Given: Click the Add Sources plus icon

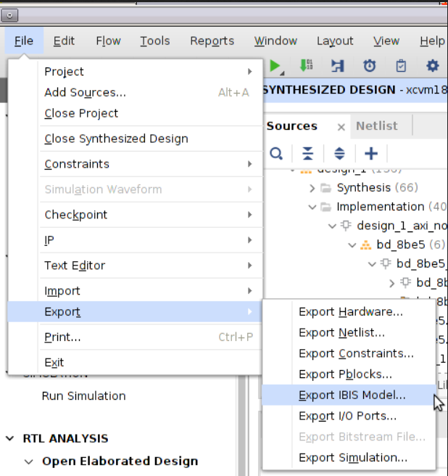Looking at the screenshot, I should [371, 154].
